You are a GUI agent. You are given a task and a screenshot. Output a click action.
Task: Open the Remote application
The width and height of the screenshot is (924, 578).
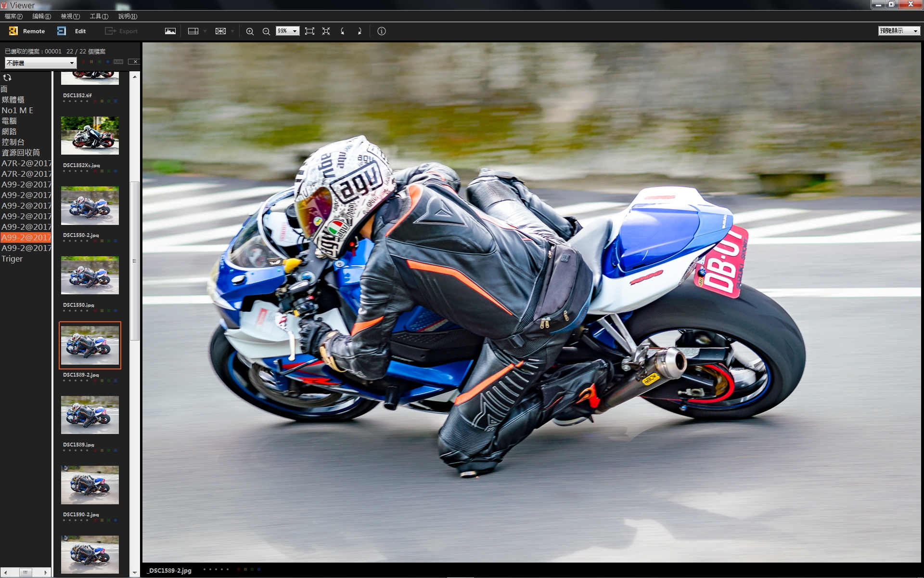click(x=27, y=31)
